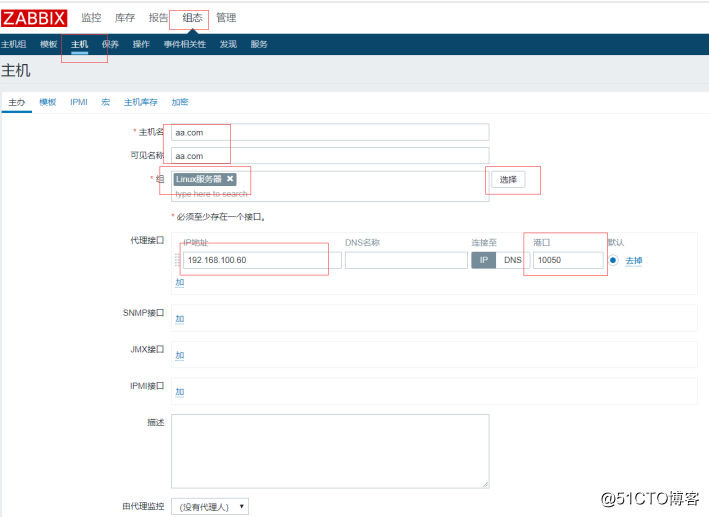
Task: Open 事件相关性 submenu item
Action: point(185,44)
